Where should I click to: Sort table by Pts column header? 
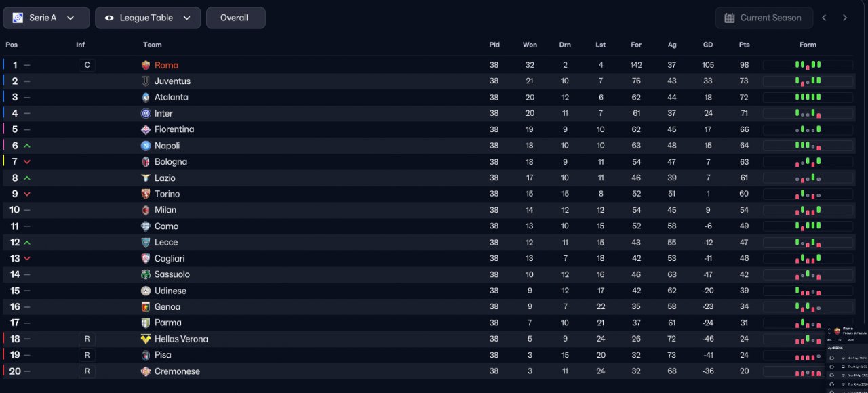click(744, 45)
